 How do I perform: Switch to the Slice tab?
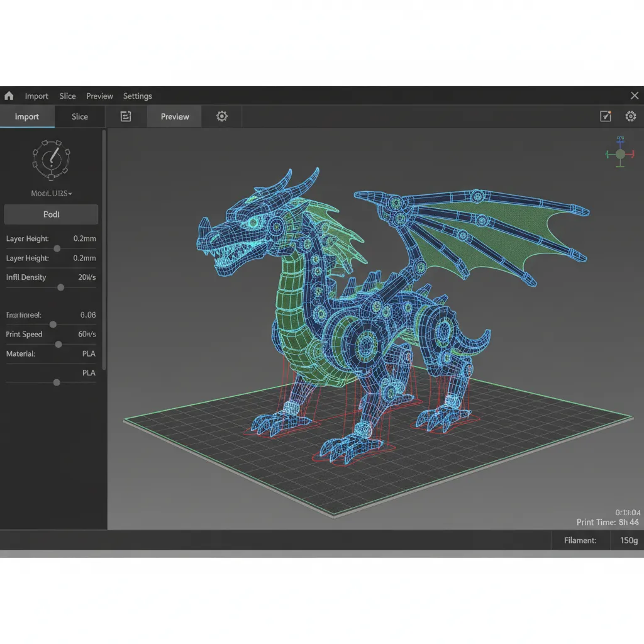tap(79, 116)
